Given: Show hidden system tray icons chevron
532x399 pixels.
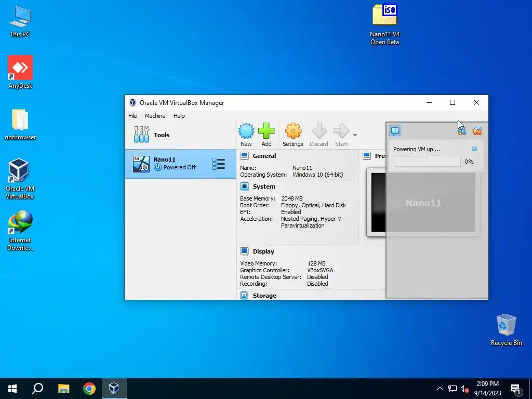Looking at the screenshot, I should pos(440,389).
